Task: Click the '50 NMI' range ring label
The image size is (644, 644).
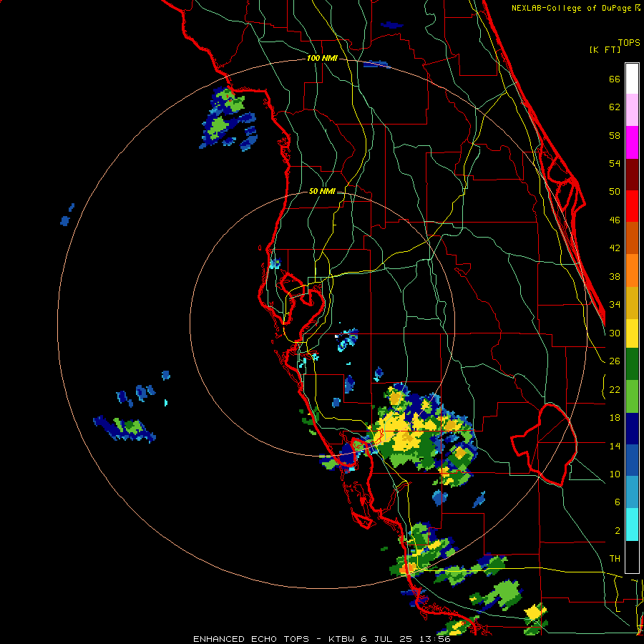Action: click(322, 191)
